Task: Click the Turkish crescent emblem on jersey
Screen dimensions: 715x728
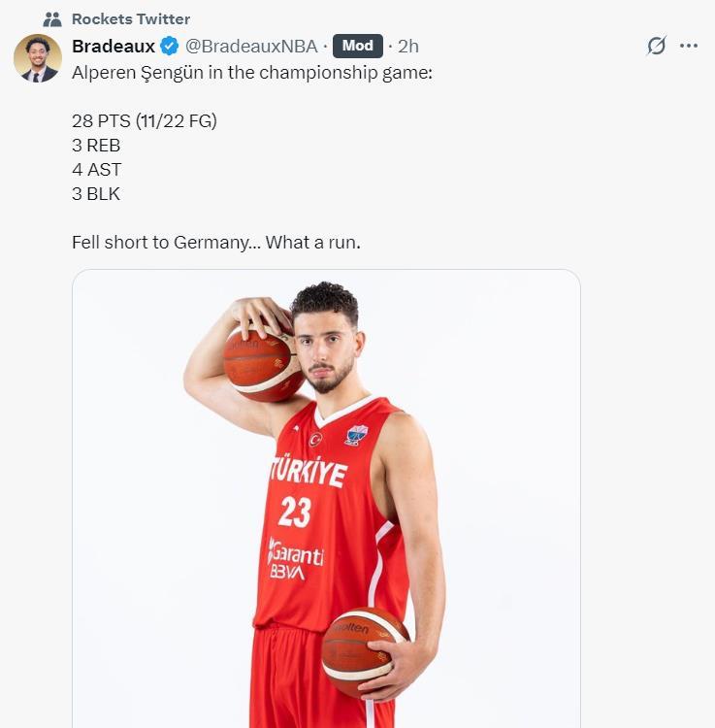Action: (x=315, y=439)
